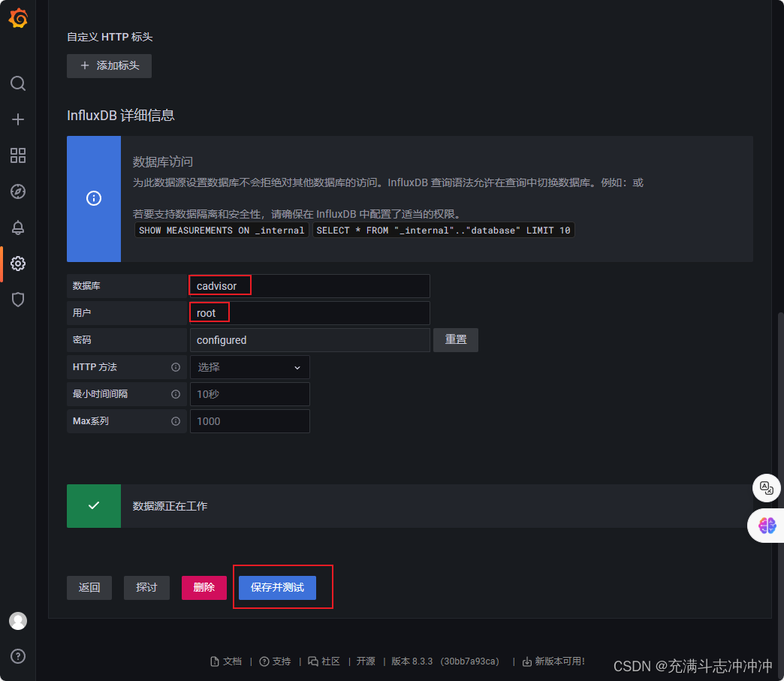Click the info tooltip beside 最小时间间隔
This screenshot has width=784, height=681.
177,394
